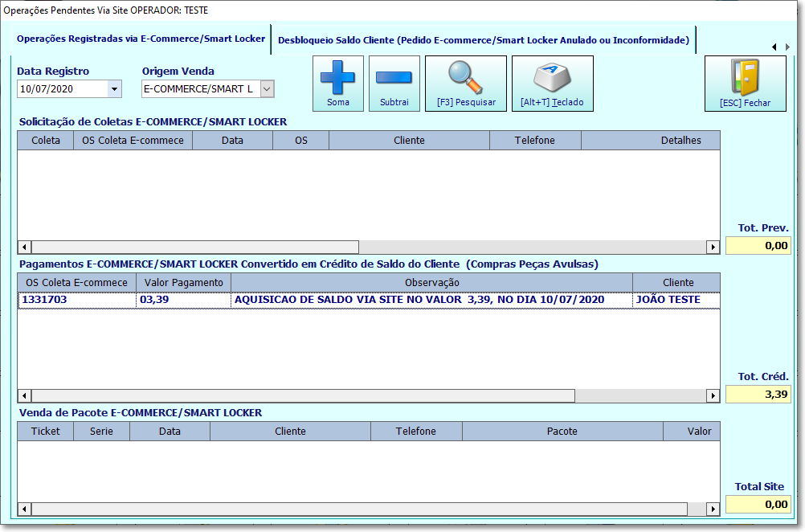Click the Subtrai minus icon button
This screenshot has width=805, height=532.
[394, 84]
